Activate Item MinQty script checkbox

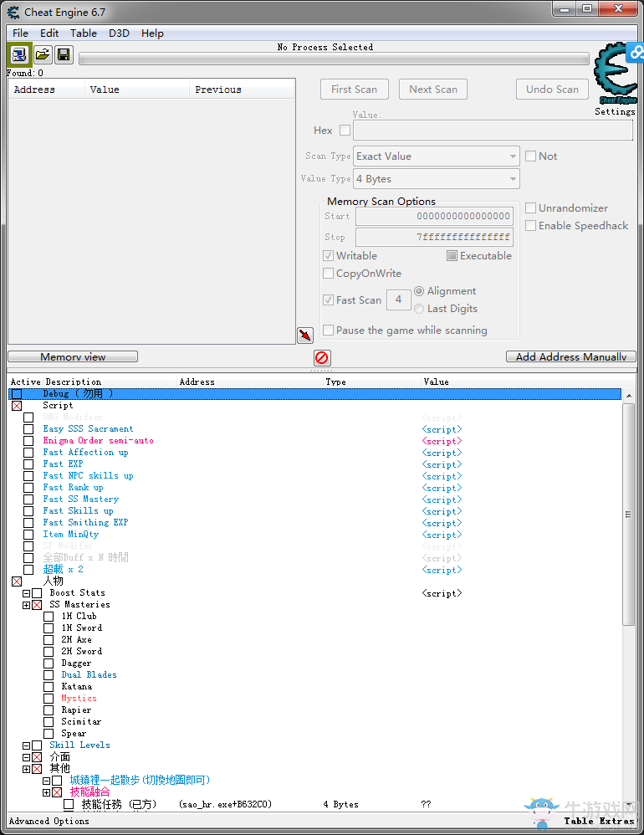point(28,535)
